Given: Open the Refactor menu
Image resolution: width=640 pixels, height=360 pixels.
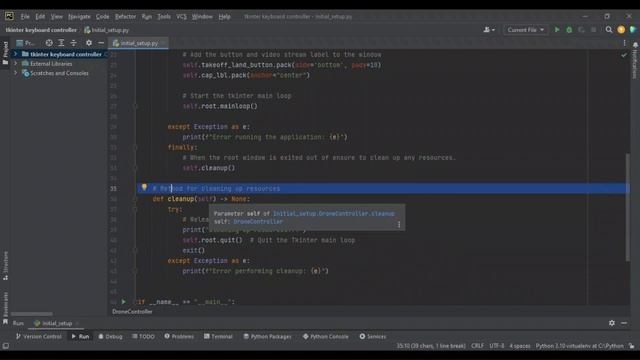Looking at the screenshot, I should 125,17.
